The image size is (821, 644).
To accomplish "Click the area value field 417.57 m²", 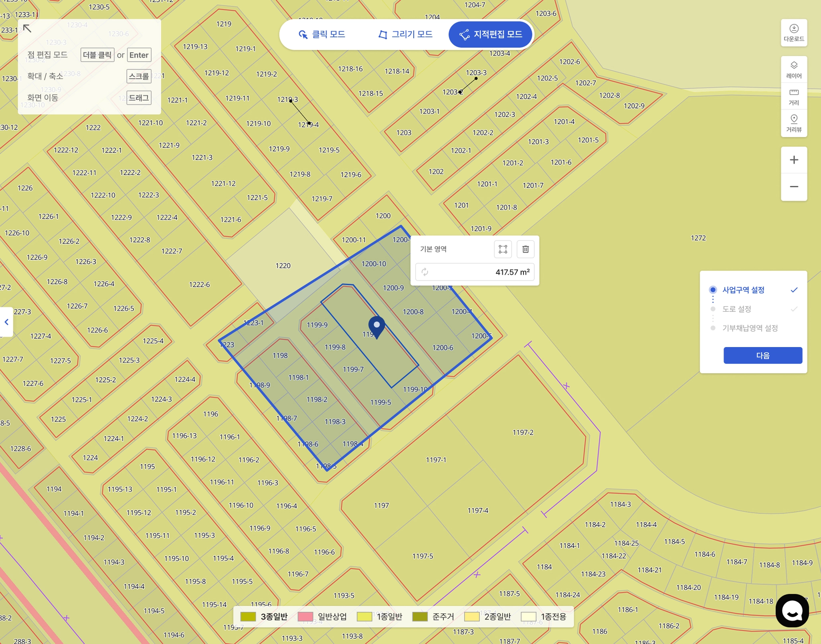I will coord(512,272).
